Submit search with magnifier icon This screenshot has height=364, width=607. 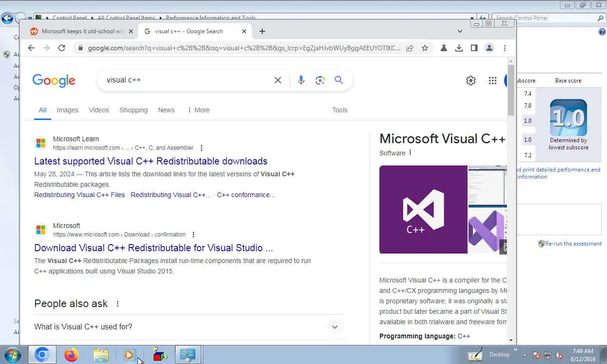[x=339, y=80]
